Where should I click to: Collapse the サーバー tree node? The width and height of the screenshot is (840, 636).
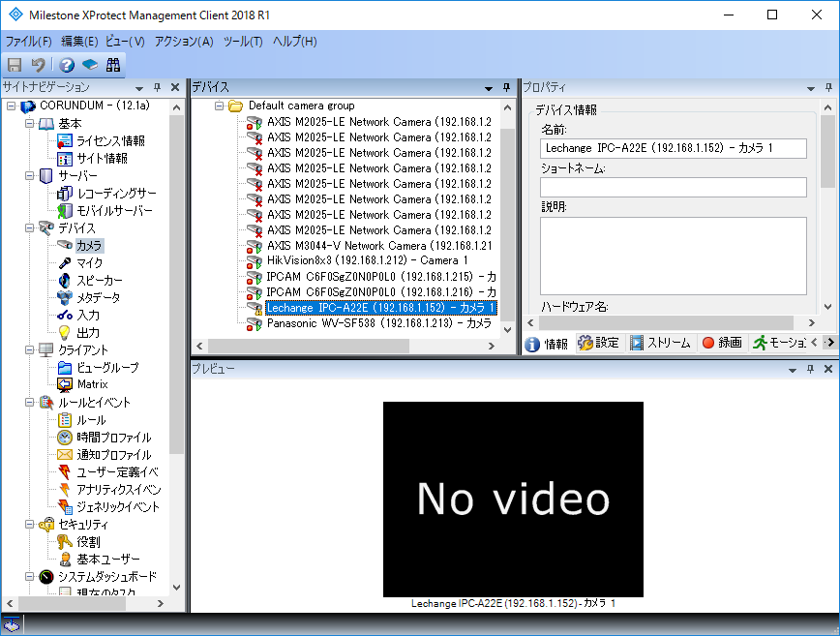pos(29,176)
